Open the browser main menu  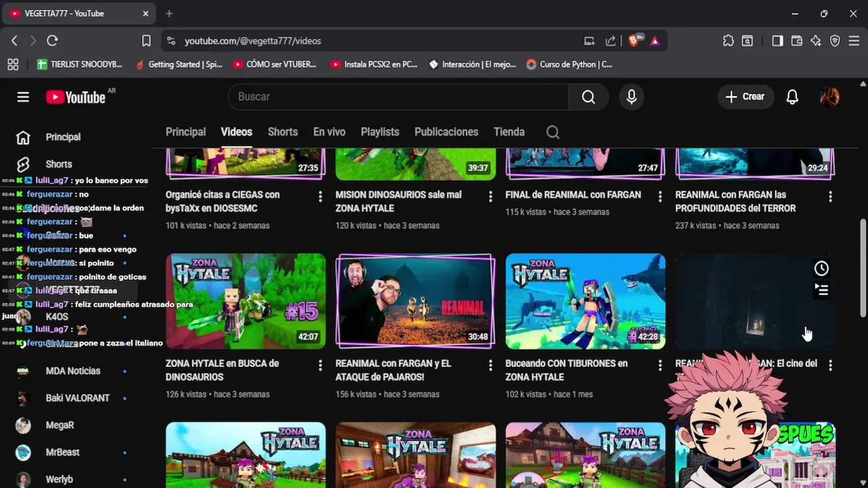pyautogui.click(x=854, y=41)
